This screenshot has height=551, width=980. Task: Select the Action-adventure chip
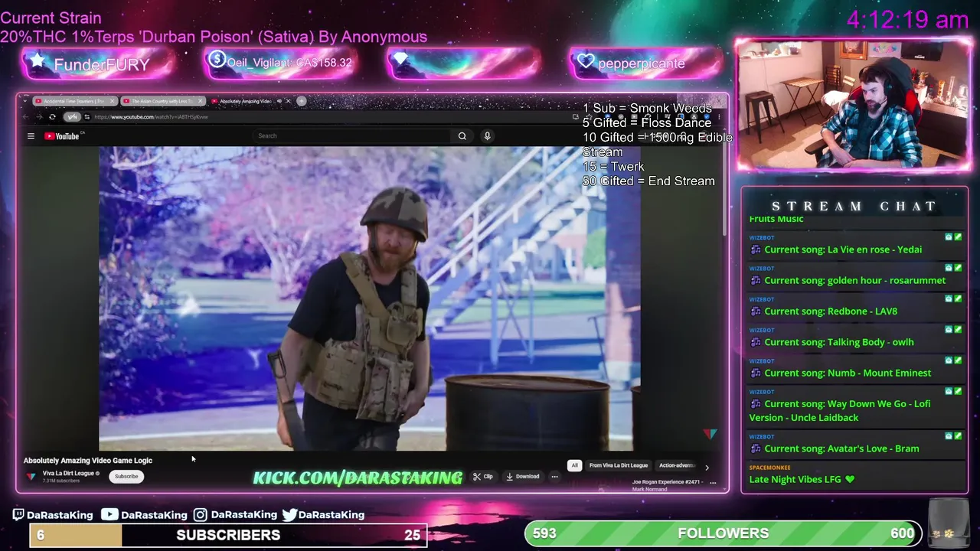tap(677, 465)
